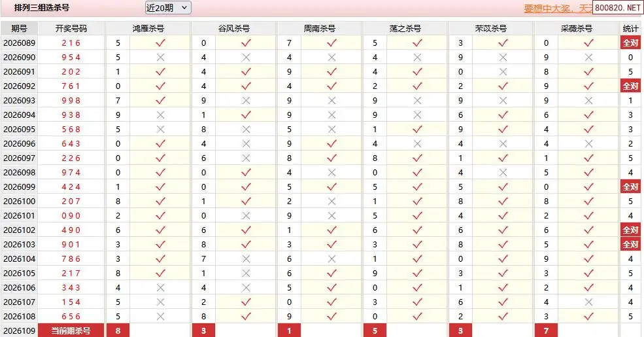Screen dimensions: 644x337
Task: Click the winning number 216 in row 2026089
Action: (71, 43)
